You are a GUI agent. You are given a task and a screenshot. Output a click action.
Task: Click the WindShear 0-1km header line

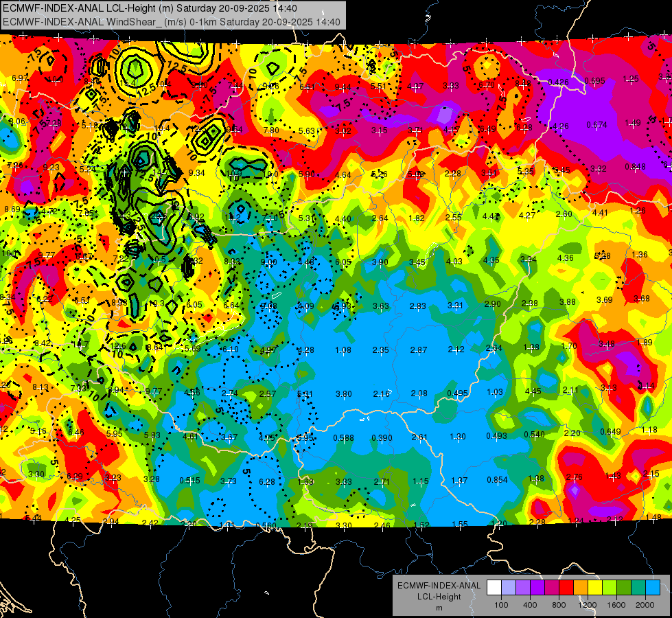[172, 22]
